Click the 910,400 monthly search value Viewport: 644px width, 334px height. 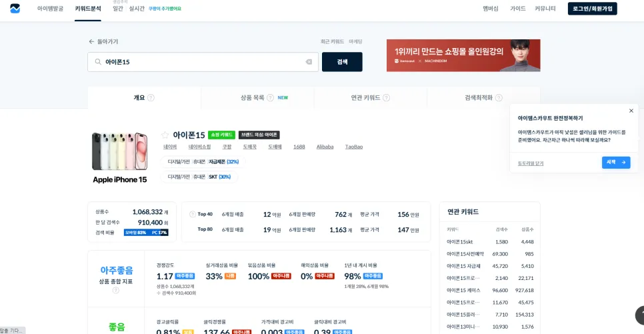150,223
